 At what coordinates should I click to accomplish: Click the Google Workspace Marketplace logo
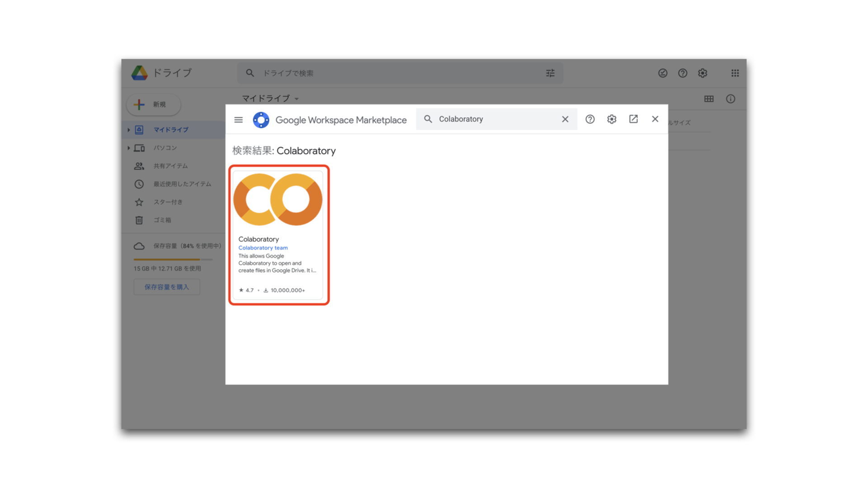tap(261, 120)
